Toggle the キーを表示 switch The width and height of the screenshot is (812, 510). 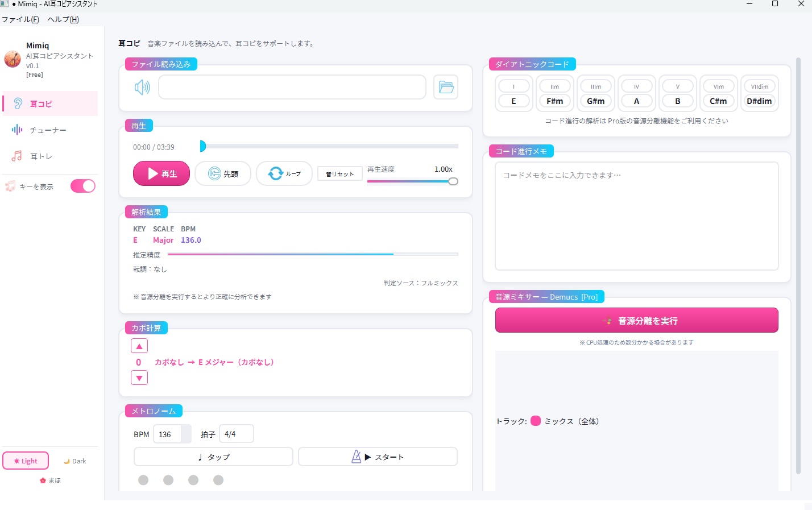pos(83,186)
